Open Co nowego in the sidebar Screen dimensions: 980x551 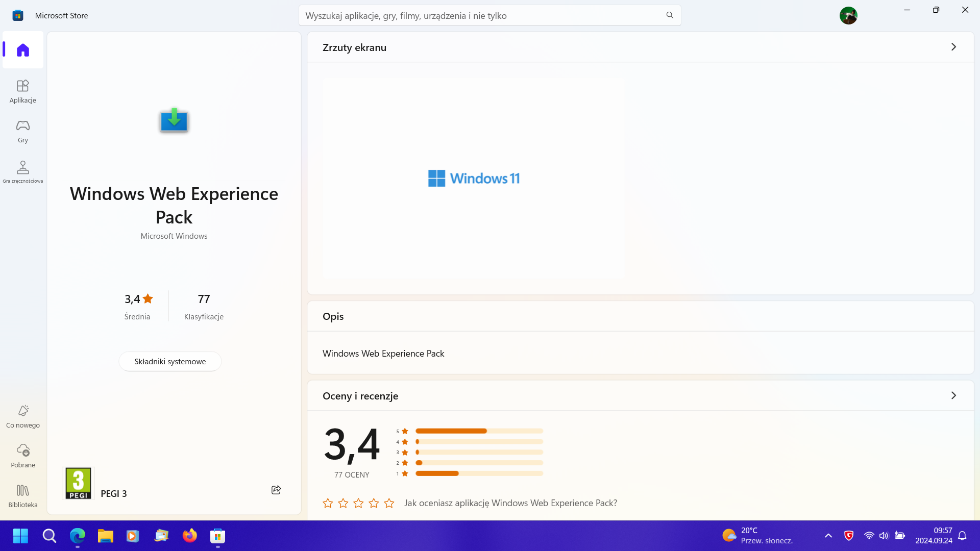(22, 416)
